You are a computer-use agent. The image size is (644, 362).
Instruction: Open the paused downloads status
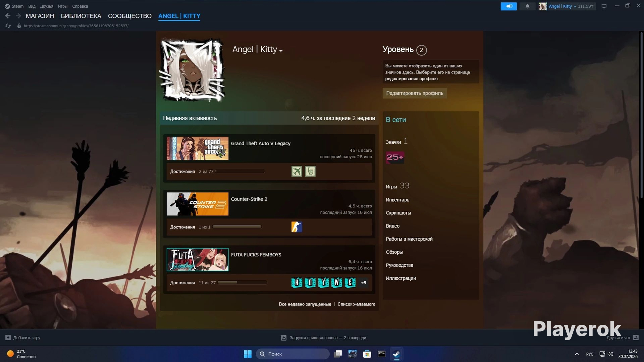324,338
